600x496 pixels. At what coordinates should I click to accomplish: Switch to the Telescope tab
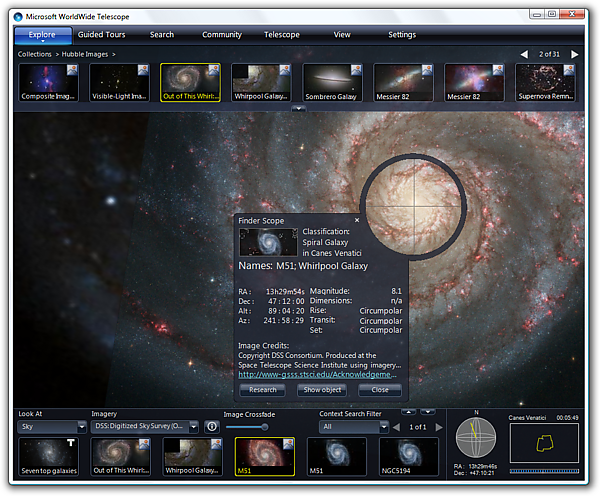(x=282, y=34)
